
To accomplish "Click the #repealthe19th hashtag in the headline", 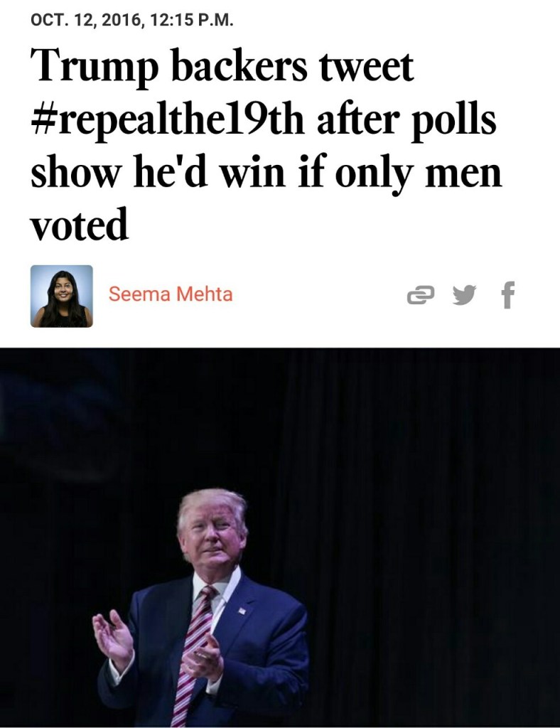I will pyautogui.click(x=168, y=120).
